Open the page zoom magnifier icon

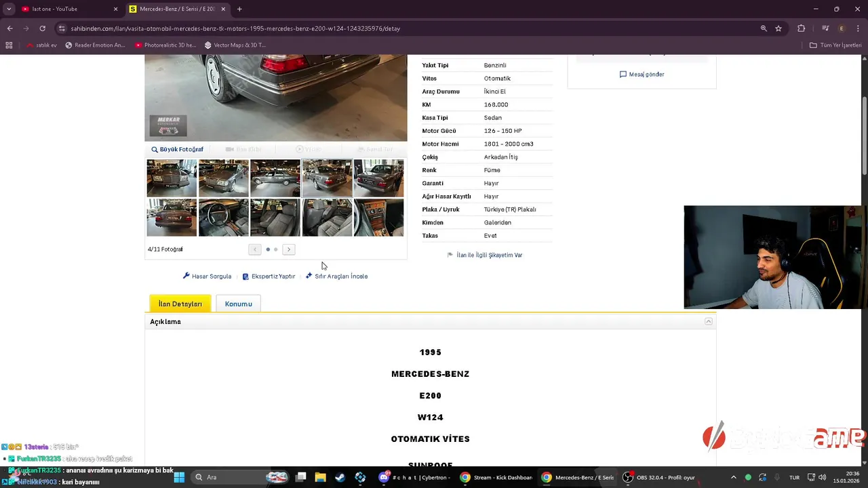tap(764, 28)
